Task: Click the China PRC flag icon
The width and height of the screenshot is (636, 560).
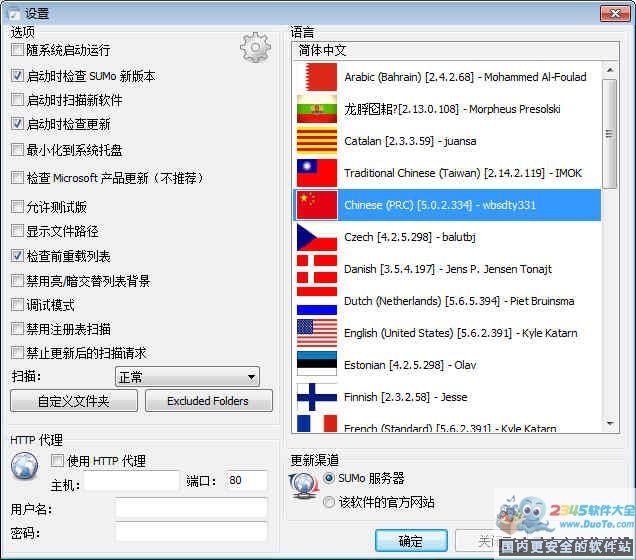Action: point(317,205)
